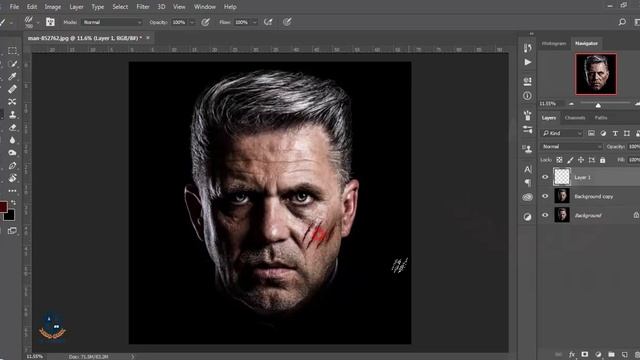Viewport: 640px width, 360px height.
Task: Add a layer style fx button
Action: click(572, 355)
